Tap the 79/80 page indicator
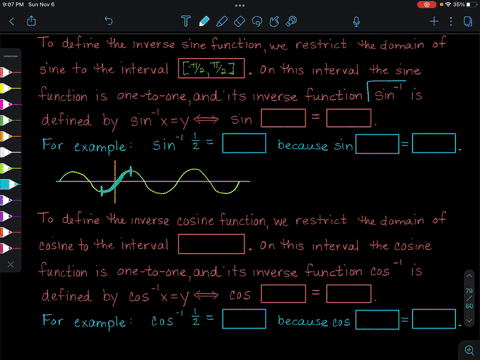The height and width of the screenshot is (360, 480). tap(469, 298)
